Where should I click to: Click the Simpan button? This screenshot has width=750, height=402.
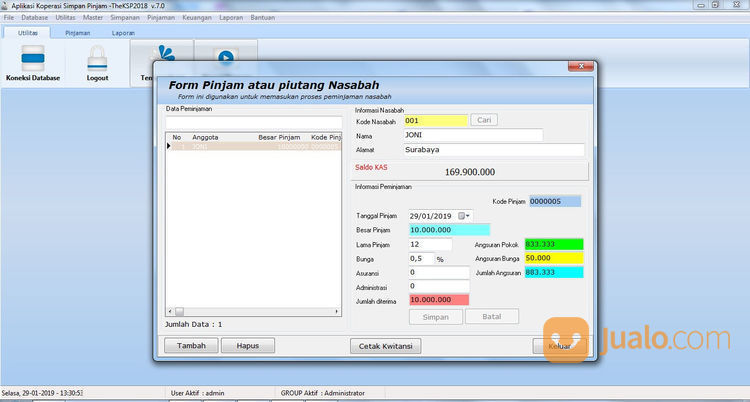pos(436,317)
